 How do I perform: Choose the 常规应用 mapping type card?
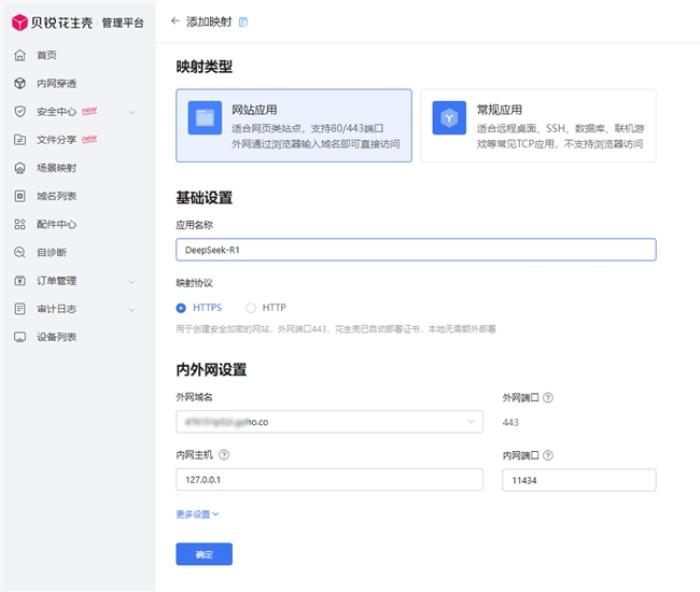click(538, 125)
